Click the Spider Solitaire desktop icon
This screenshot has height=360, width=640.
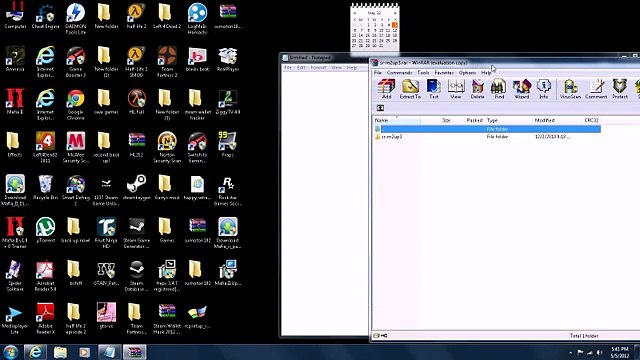click(x=15, y=276)
